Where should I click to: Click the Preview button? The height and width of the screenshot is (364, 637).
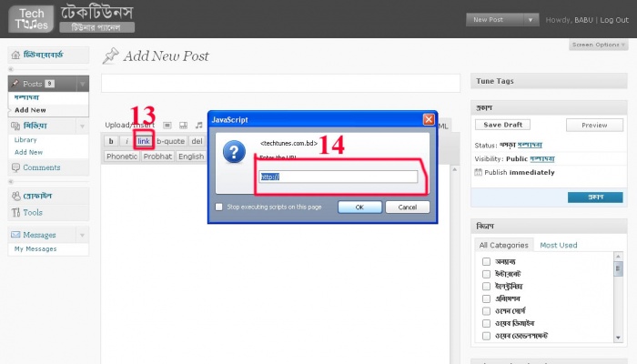pyautogui.click(x=594, y=126)
